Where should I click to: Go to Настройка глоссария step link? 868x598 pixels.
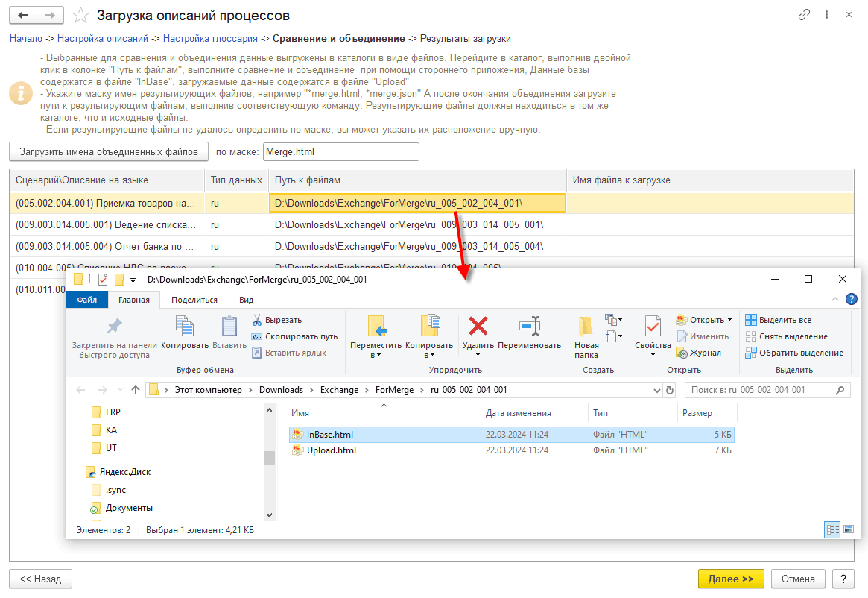(210, 38)
